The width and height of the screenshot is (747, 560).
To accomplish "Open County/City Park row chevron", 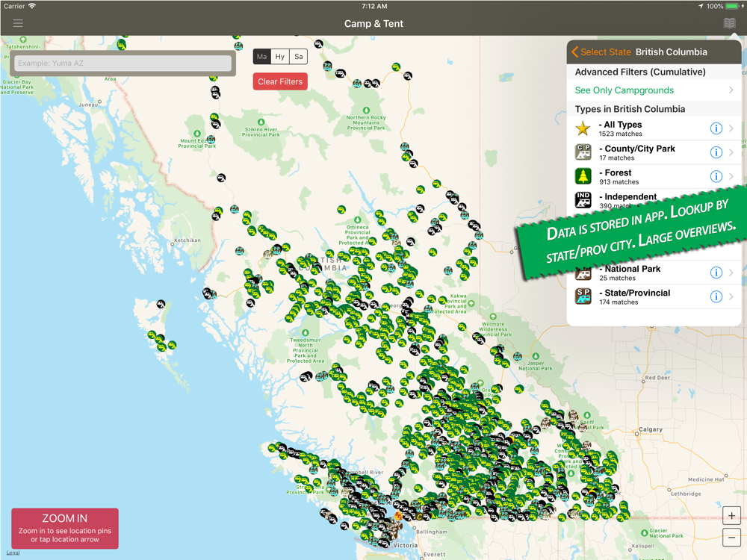I will click(731, 152).
